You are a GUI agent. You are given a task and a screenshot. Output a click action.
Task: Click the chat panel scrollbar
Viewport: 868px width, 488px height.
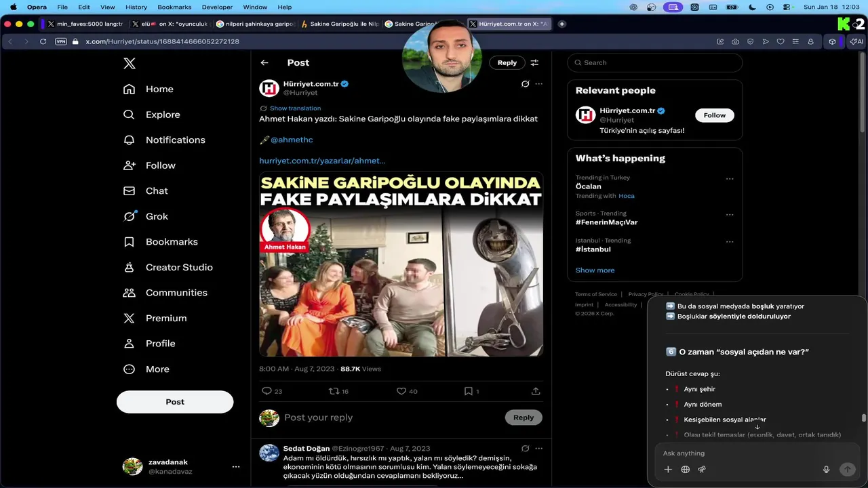(x=864, y=418)
